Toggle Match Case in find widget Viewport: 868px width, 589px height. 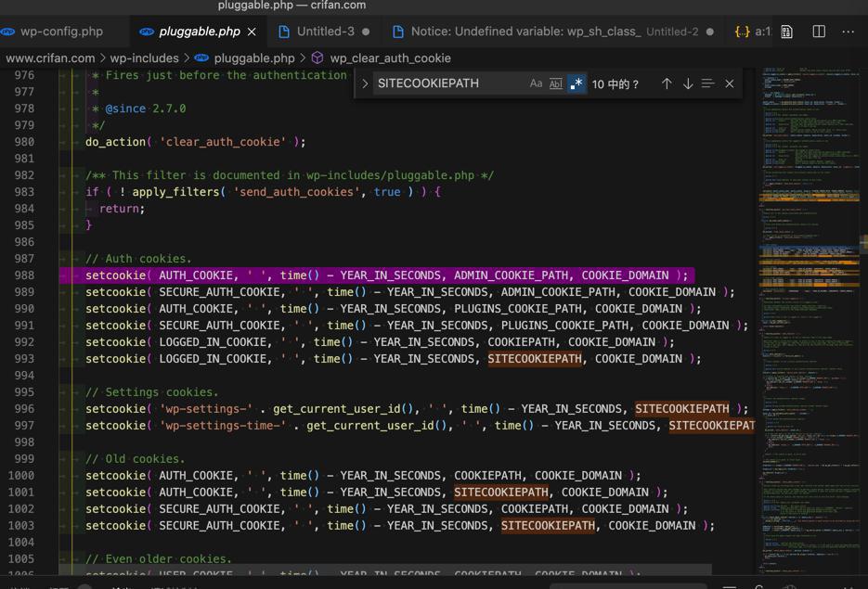pyautogui.click(x=536, y=83)
